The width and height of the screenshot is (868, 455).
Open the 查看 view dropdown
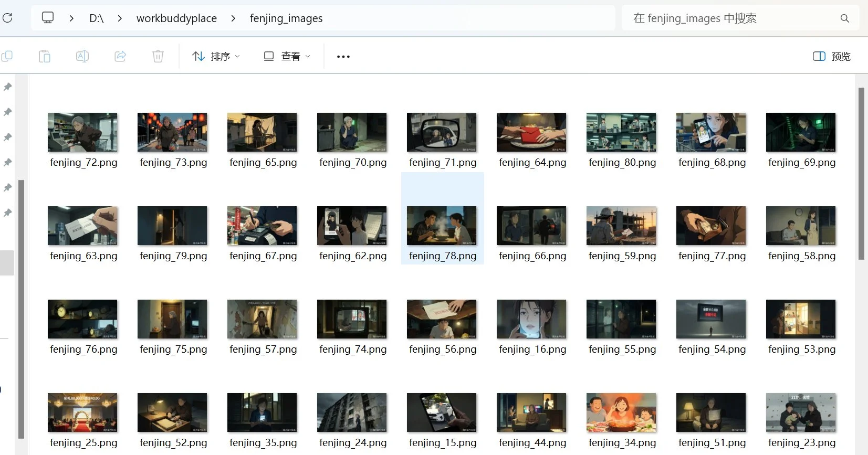click(x=287, y=56)
